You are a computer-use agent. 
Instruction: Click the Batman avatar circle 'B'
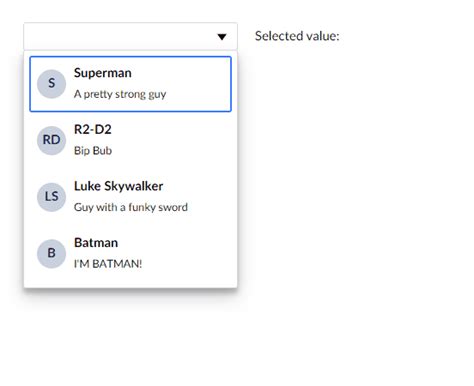pyautogui.click(x=51, y=254)
